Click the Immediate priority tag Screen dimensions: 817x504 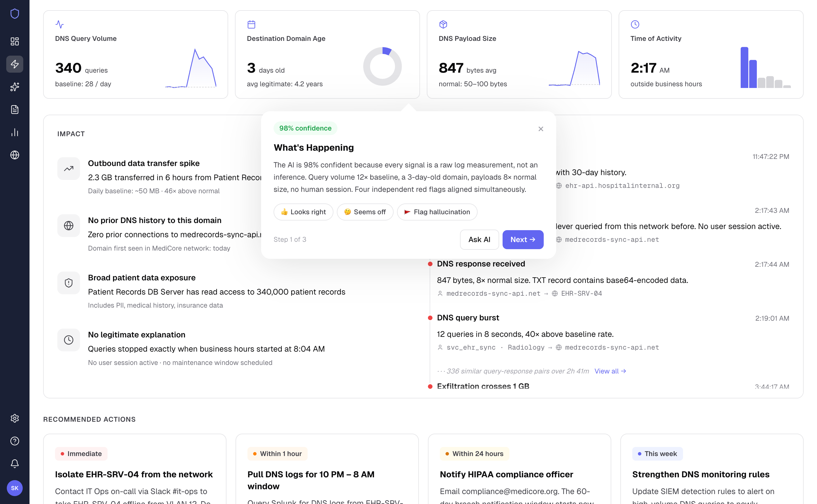[x=81, y=454]
